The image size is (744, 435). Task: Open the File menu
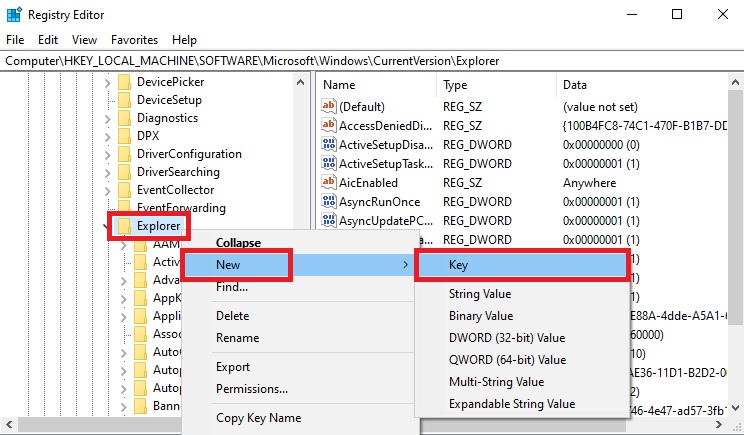pos(15,40)
